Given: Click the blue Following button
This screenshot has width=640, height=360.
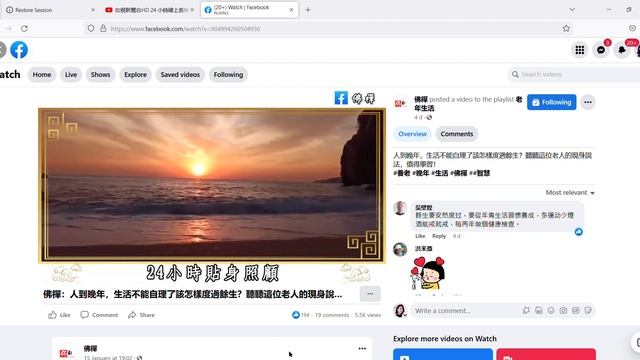Looking at the screenshot, I should [x=551, y=102].
